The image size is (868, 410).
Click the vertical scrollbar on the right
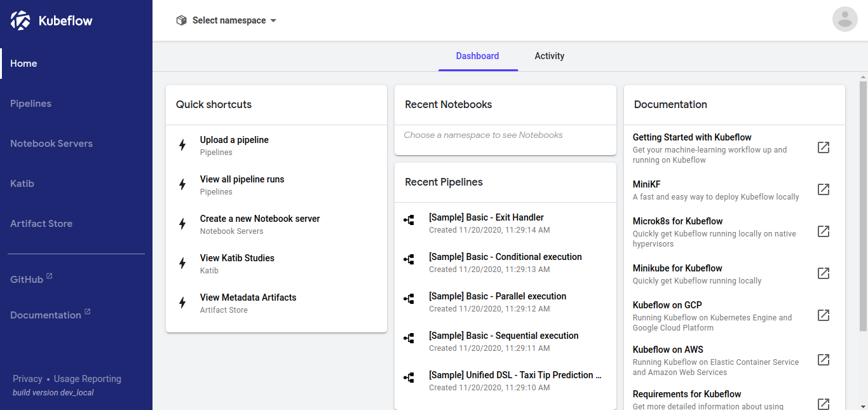tap(863, 203)
